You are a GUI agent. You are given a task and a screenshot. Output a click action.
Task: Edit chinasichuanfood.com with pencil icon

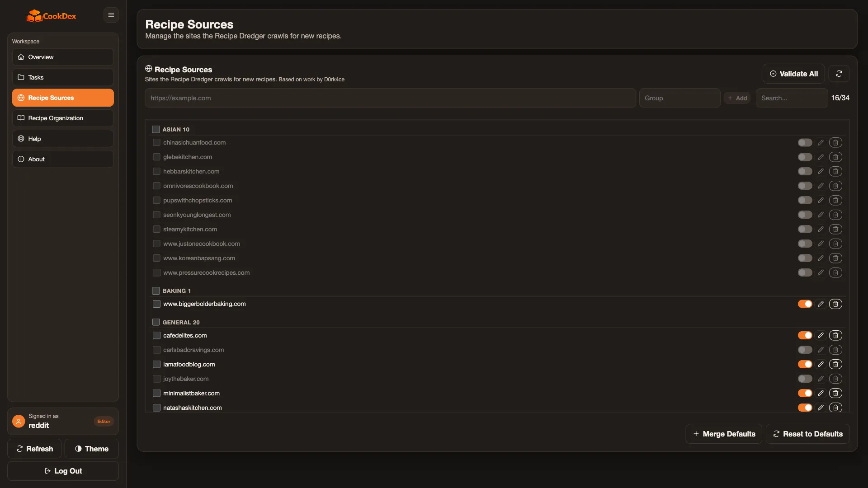[821, 143]
